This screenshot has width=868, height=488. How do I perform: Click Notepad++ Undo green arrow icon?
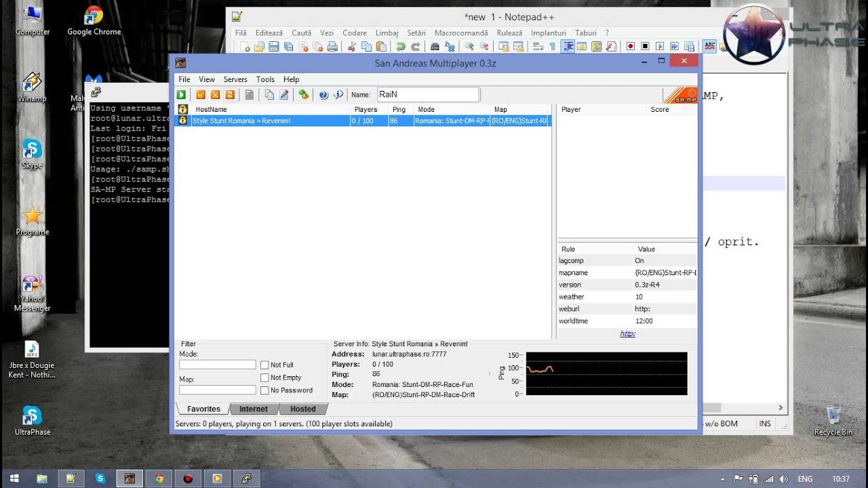401,47
